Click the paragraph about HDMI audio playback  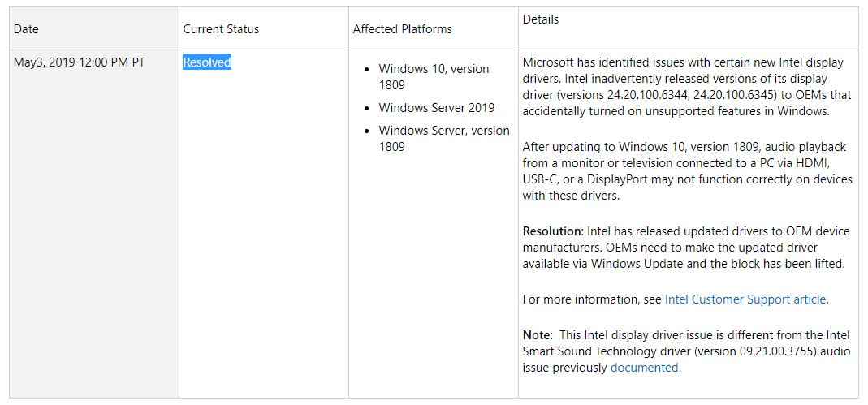[x=687, y=171]
